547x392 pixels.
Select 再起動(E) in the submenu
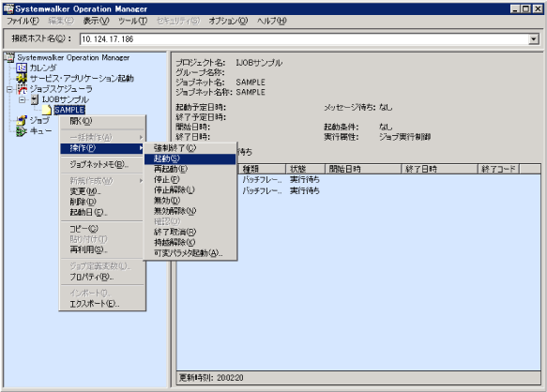tap(190, 169)
